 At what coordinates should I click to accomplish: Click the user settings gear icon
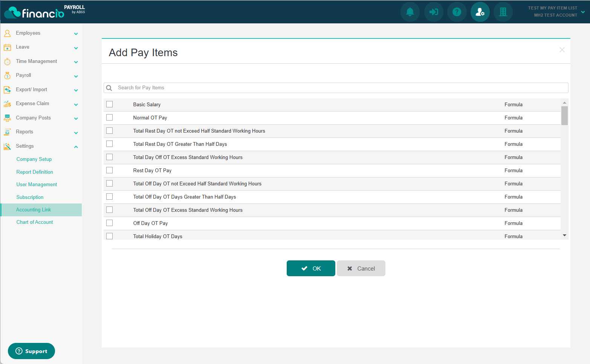coord(480,12)
